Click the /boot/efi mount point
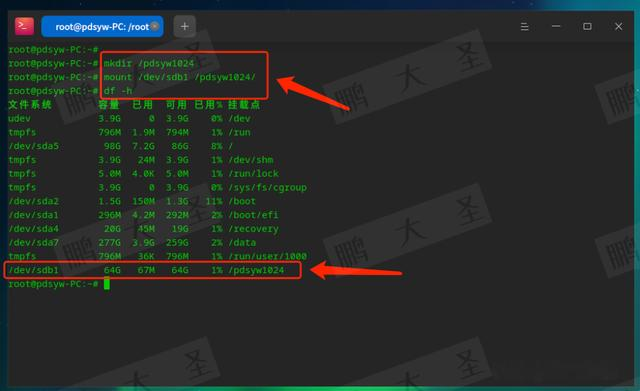The image size is (640, 391). pyautogui.click(x=253, y=215)
